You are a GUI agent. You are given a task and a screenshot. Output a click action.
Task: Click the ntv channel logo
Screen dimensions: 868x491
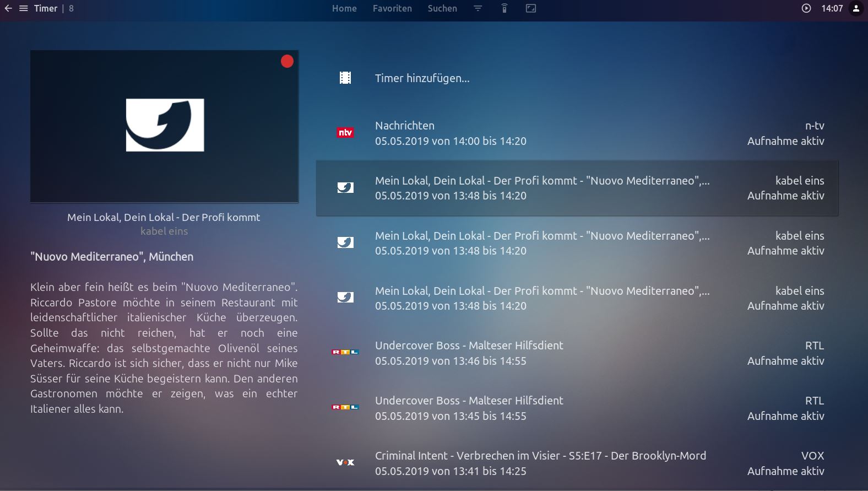pos(345,132)
